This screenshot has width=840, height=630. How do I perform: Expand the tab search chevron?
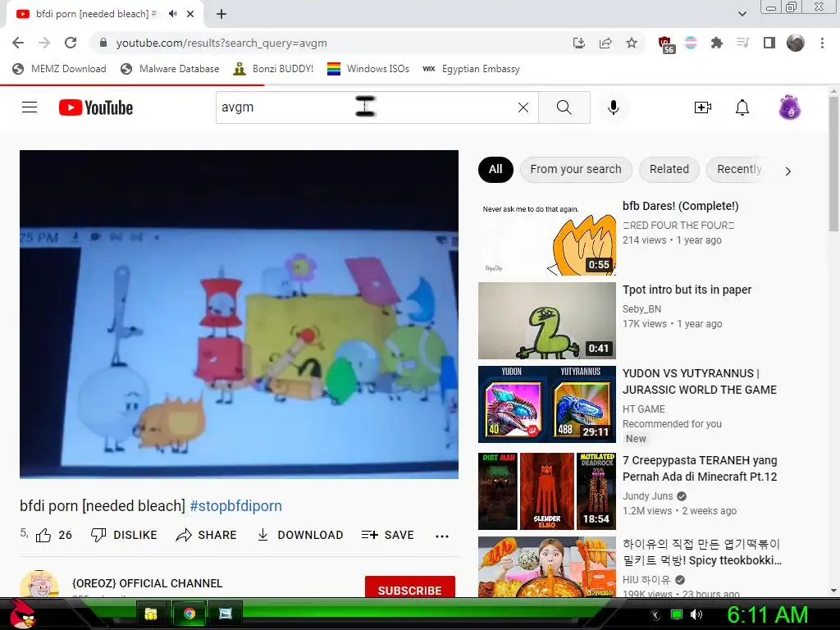[742, 14]
